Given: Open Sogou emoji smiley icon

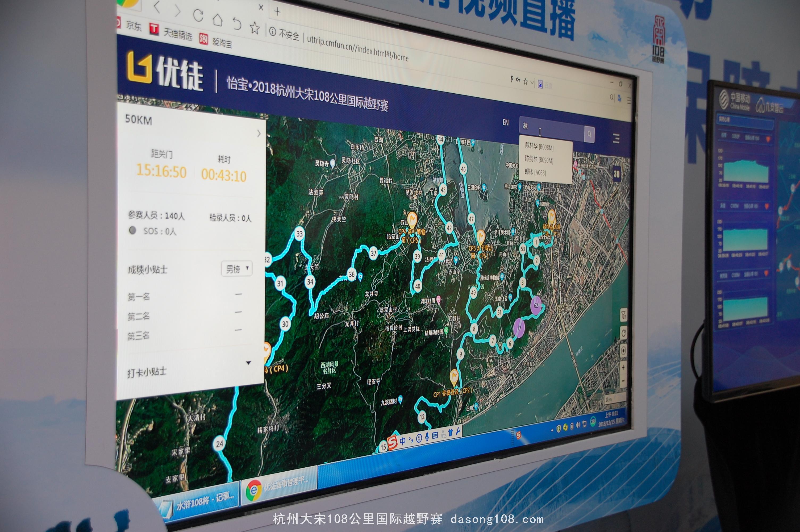Looking at the screenshot, I should click(419, 438).
